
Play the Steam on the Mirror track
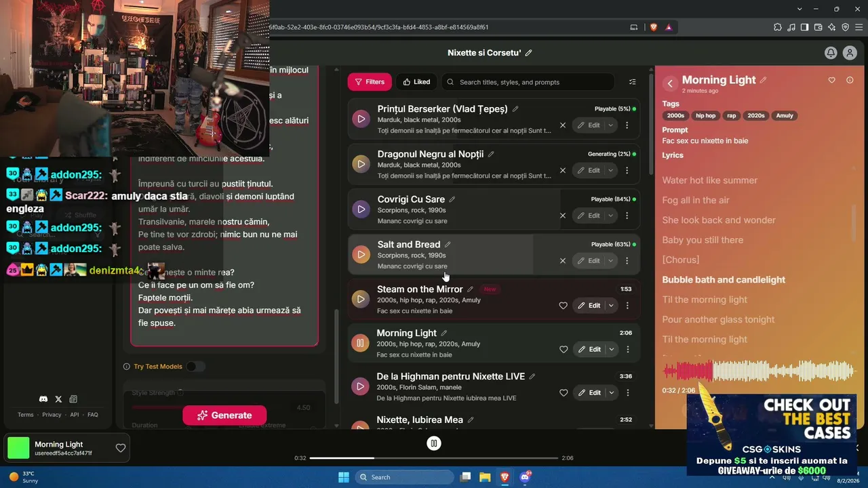pyautogui.click(x=360, y=299)
